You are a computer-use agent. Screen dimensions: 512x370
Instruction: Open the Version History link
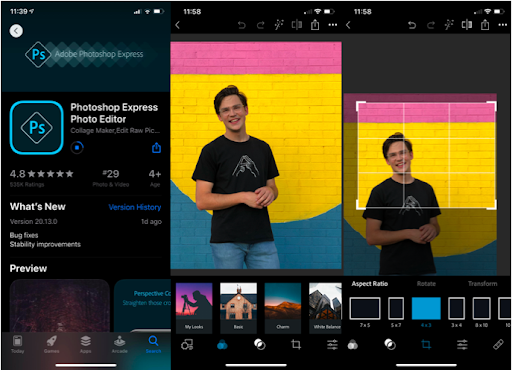[x=135, y=207]
